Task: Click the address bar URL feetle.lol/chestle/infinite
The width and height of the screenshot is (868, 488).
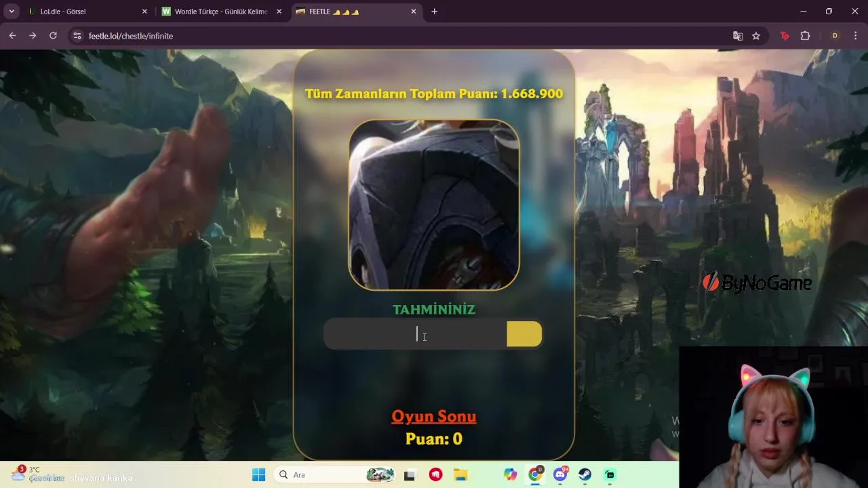Action: tap(131, 36)
